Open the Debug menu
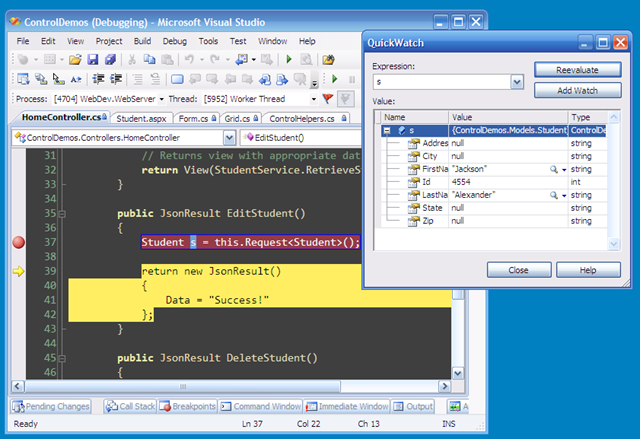Viewport: 640px width, 439px height. (x=174, y=41)
